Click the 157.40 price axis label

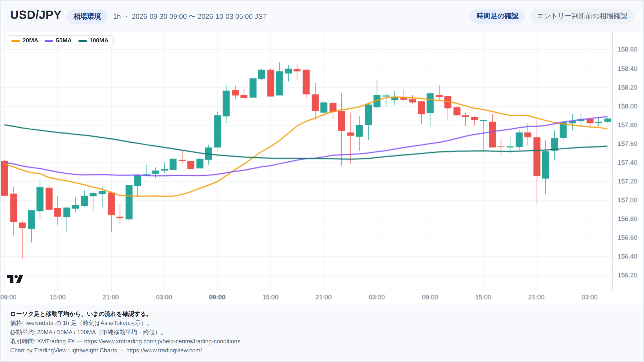[x=627, y=162]
